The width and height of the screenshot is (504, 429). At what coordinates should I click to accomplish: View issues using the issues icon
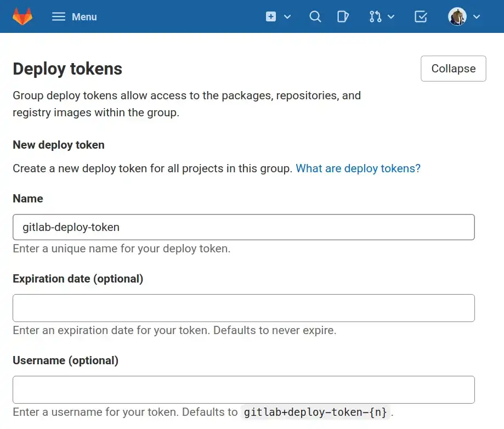coord(343,16)
